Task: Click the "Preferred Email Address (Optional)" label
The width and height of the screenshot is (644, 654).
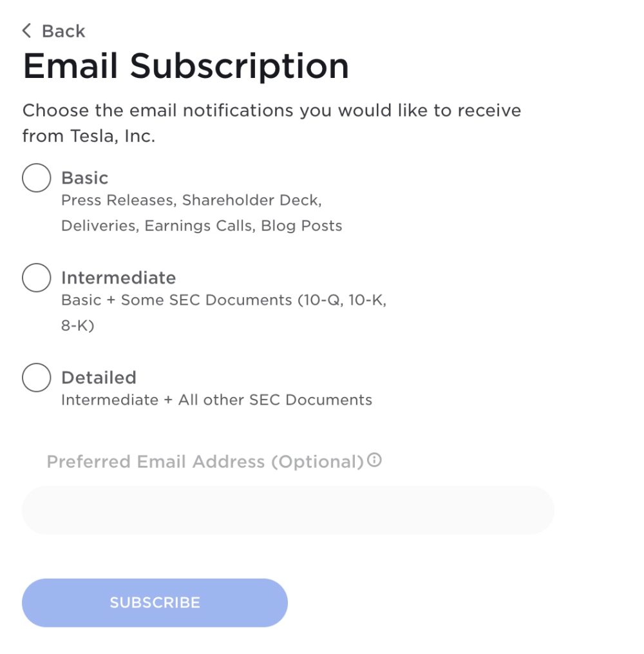Action: tap(205, 462)
